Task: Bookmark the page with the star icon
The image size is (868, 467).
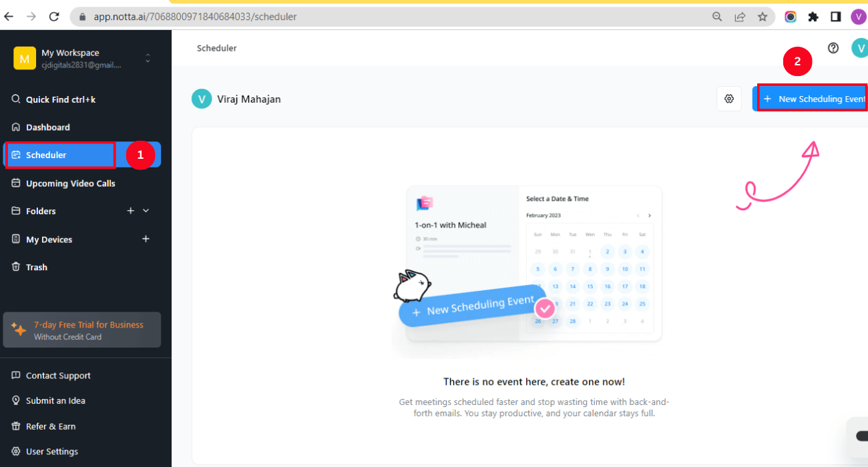Action: pos(763,17)
